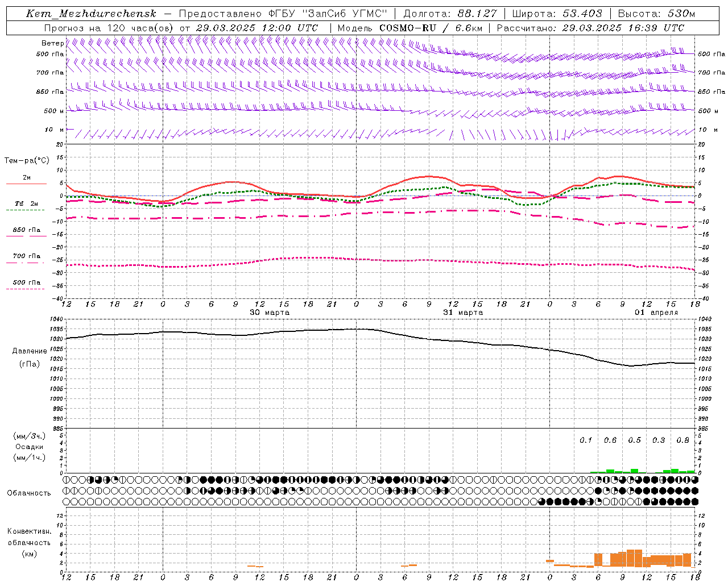
Task: Select the elevation text Высота: 530м
Action: coord(656,14)
